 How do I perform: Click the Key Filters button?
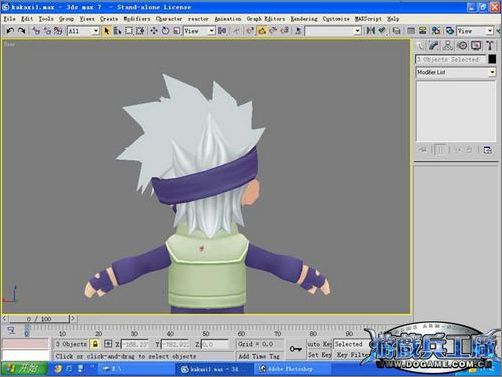tap(351, 355)
